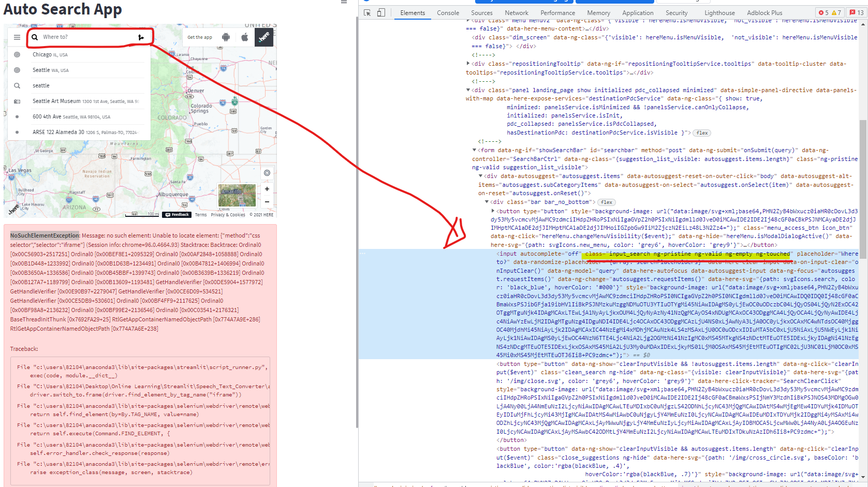Click the directions icon in search box
This screenshot has width=868, height=487.
pos(141,37)
